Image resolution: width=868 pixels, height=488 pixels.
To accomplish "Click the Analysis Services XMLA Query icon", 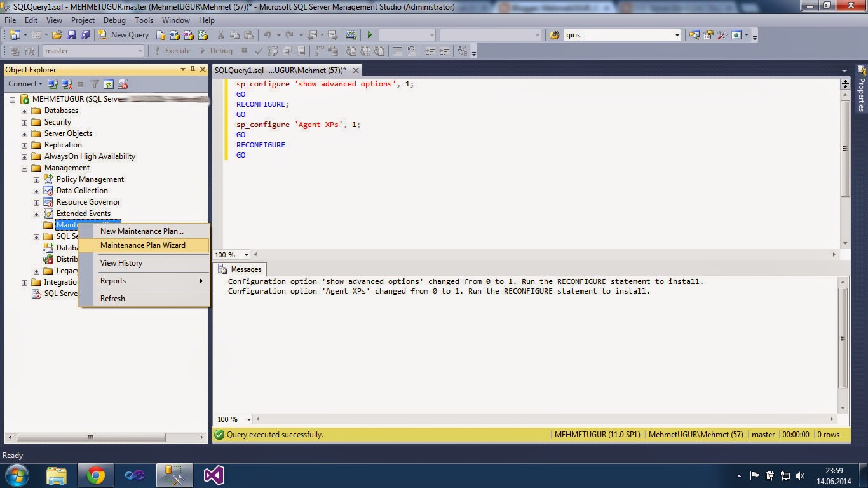I will click(202, 35).
